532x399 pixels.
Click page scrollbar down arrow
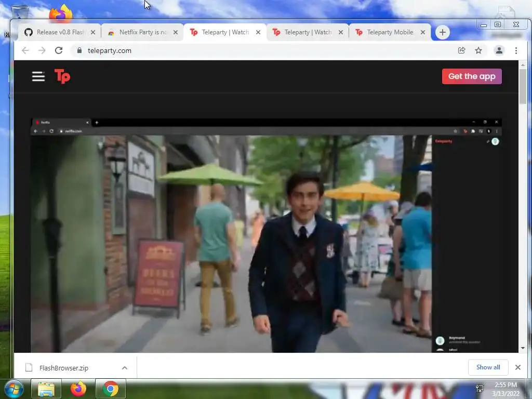[523, 348]
